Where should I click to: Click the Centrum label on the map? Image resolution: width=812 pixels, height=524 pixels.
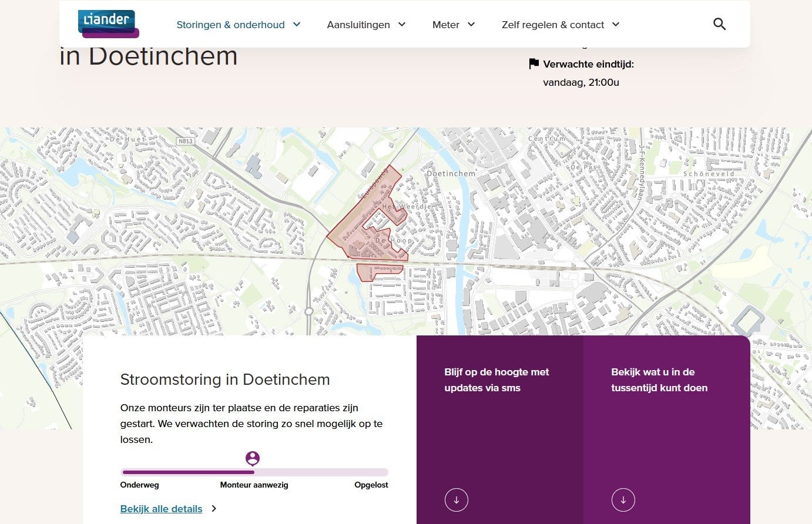coord(547,139)
